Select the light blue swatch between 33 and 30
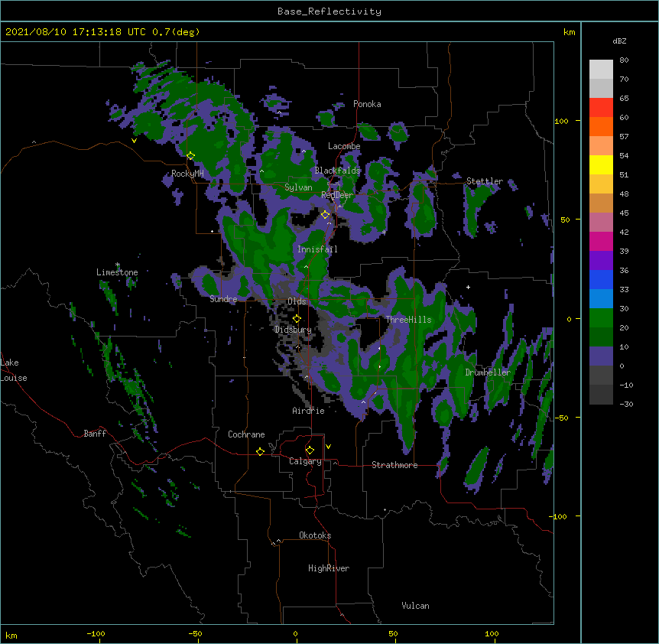Screen dimensions: 659x644 pyautogui.click(x=601, y=299)
